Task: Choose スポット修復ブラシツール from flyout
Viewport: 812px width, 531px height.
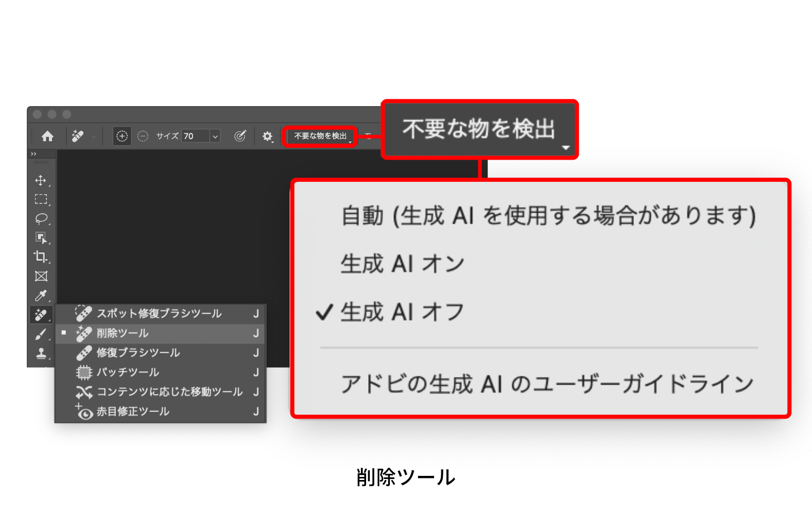Action: click(x=159, y=314)
